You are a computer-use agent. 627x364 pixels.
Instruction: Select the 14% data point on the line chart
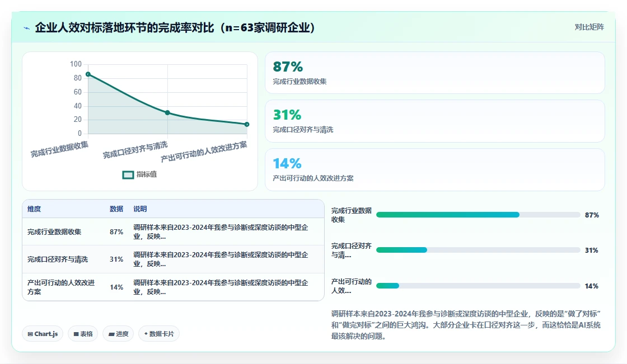pos(247,124)
